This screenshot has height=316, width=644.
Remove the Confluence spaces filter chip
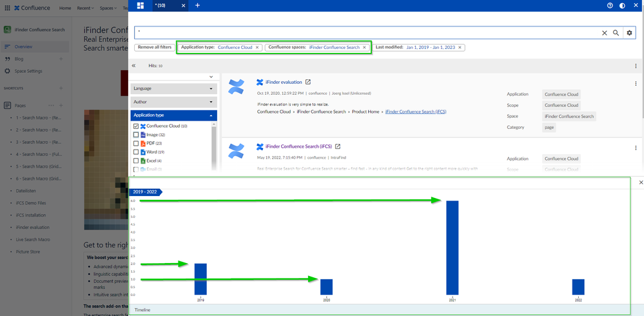tap(364, 47)
